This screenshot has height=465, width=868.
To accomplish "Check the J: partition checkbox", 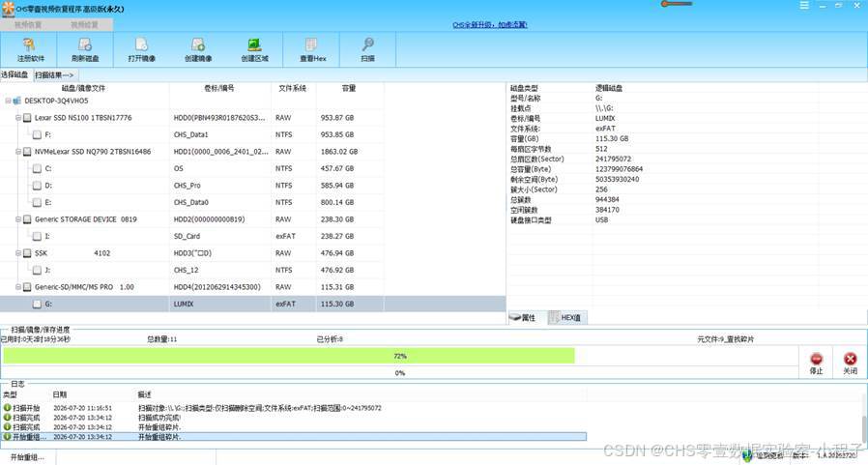I will pyautogui.click(x=37, y=270).
